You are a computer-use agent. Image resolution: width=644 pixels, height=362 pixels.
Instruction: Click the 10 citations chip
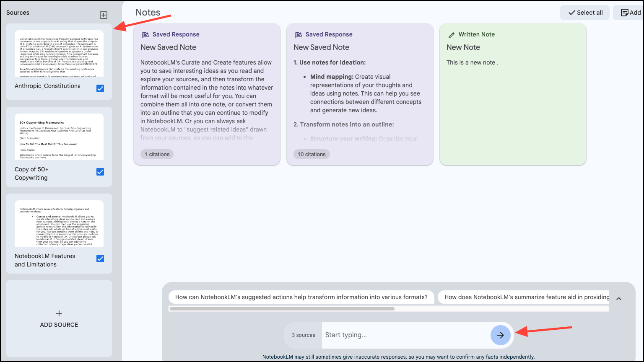312,154
